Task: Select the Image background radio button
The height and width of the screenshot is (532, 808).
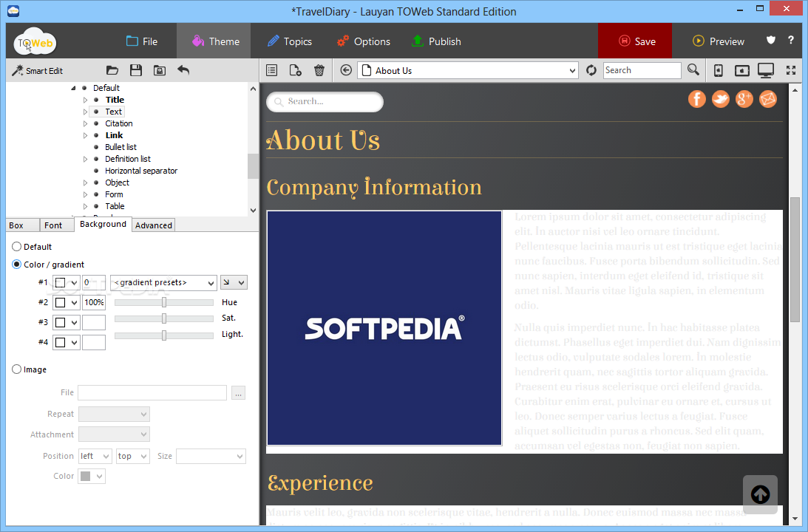Action: coord(16,369)
